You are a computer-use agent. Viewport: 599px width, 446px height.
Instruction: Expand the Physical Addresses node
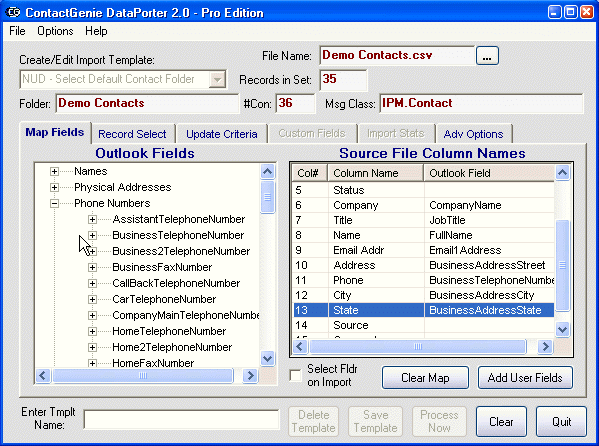pos(54,187)
